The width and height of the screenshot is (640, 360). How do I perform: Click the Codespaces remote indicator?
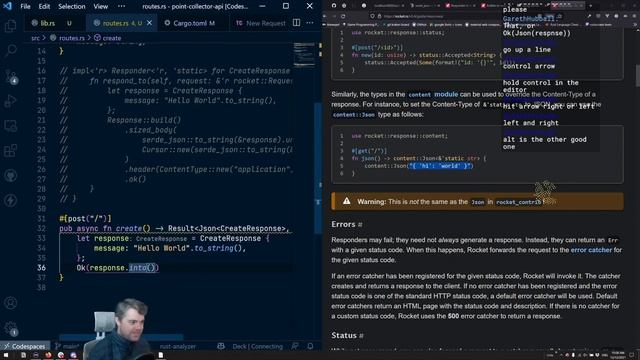coord(25,346)
